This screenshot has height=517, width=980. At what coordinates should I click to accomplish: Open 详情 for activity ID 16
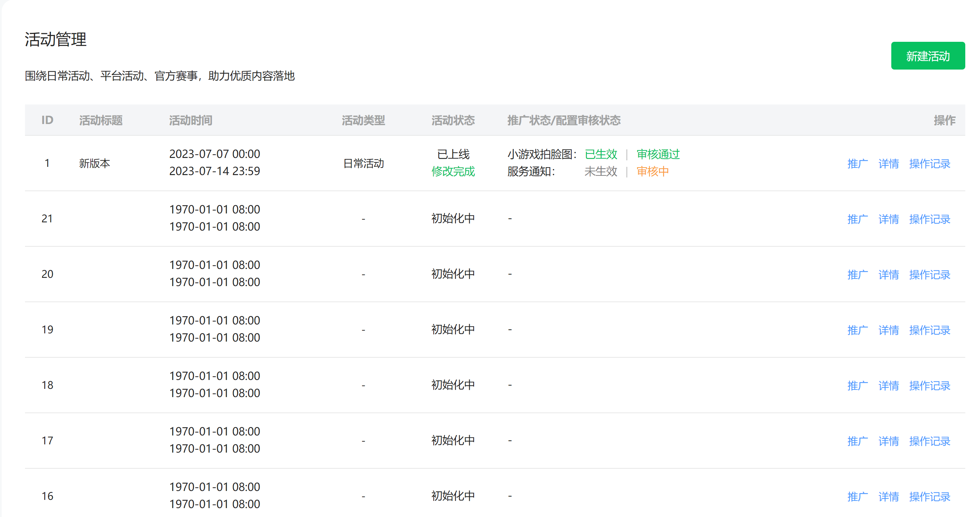pos(888,497)
